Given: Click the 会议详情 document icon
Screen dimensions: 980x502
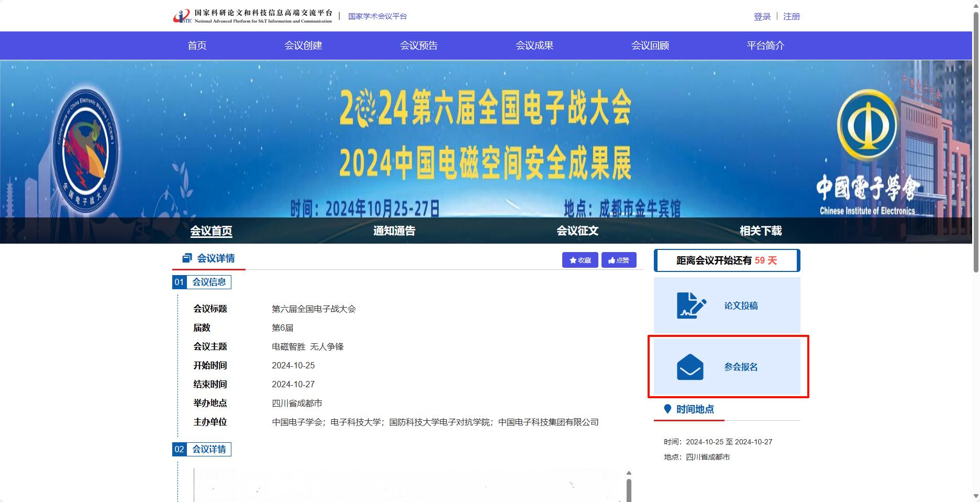Looking at the screenshot, I should (187, 258).
